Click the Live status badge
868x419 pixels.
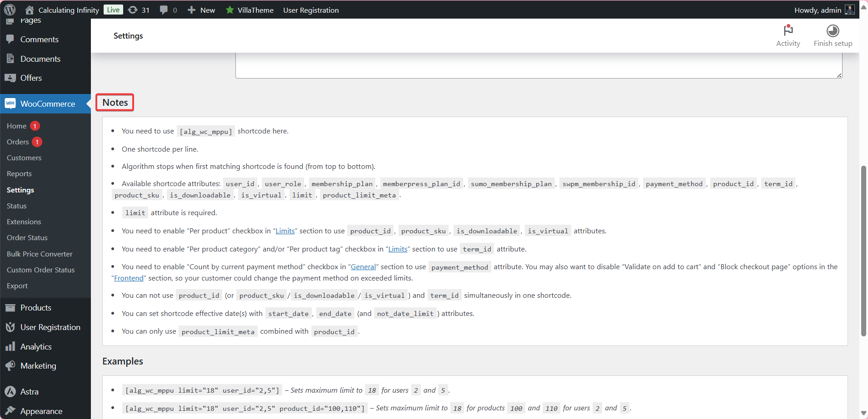[113, 10]
